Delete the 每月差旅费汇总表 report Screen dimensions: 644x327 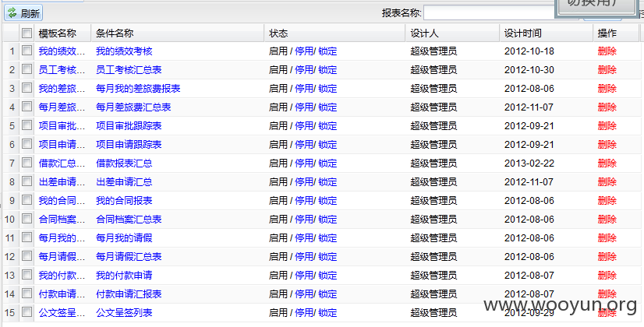607,107
